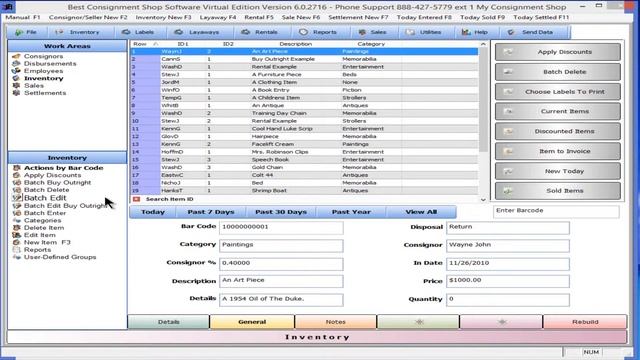The width and height of the screenshot is (640, 360).
Task: Click the Batch Edit Buy Outright icon
Action: click(16, 206)
